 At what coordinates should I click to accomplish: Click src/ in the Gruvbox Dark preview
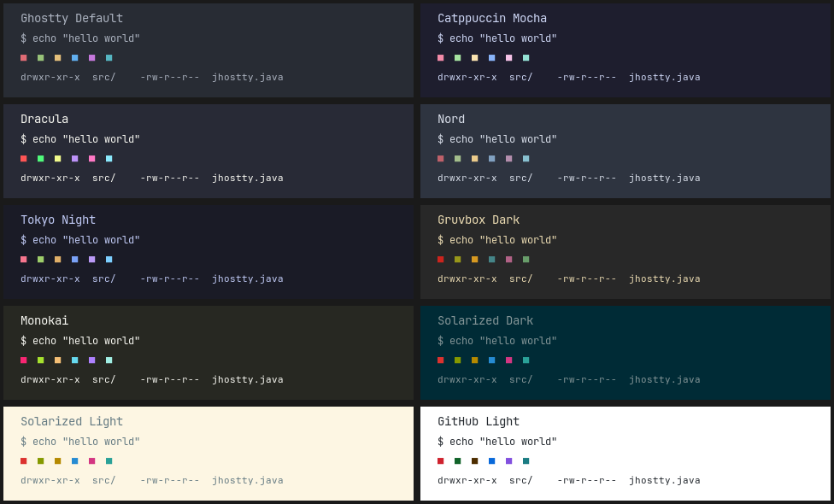click(x=521, y=278)
